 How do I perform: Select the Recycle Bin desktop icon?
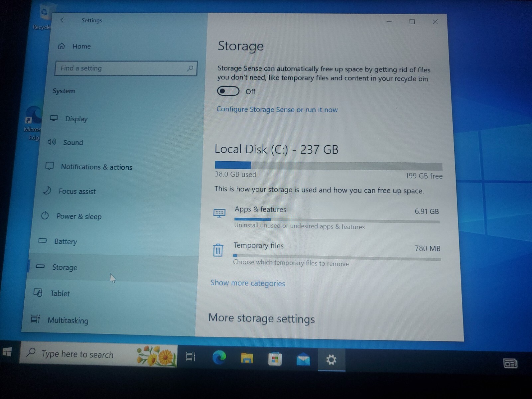click(43, 17)
